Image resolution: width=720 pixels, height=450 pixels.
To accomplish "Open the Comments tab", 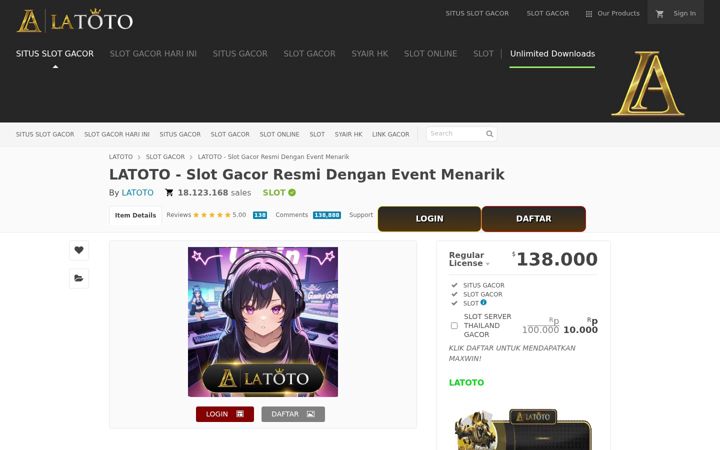I will tap(292, 215).
